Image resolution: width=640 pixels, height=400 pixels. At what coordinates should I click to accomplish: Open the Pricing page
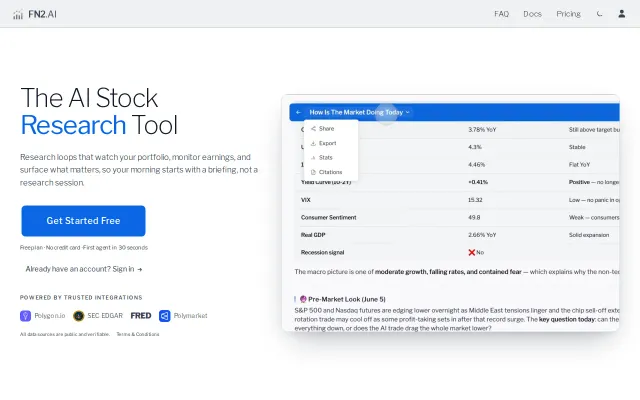(568, 14)
